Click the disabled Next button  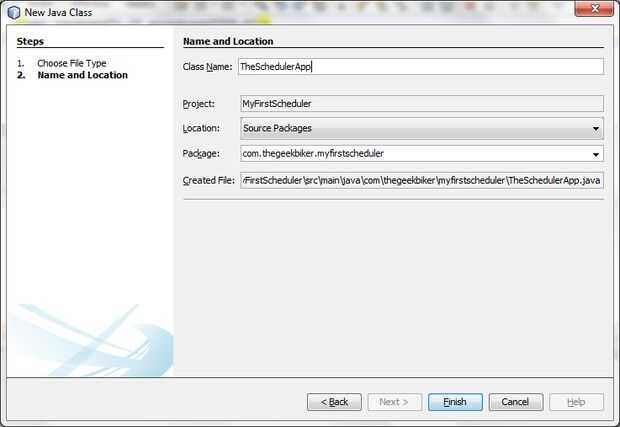(x=394, y=402)
